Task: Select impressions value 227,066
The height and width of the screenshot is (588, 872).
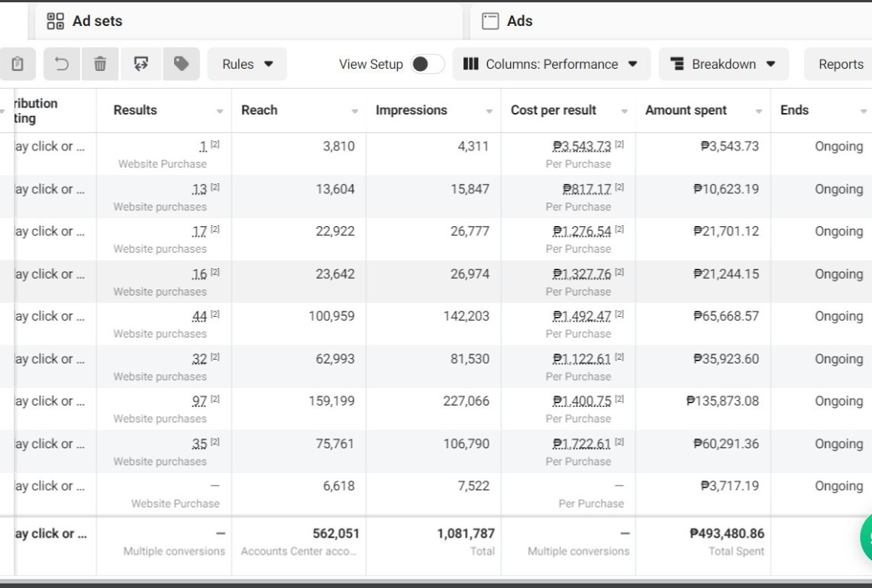Action: coord(466,402)
